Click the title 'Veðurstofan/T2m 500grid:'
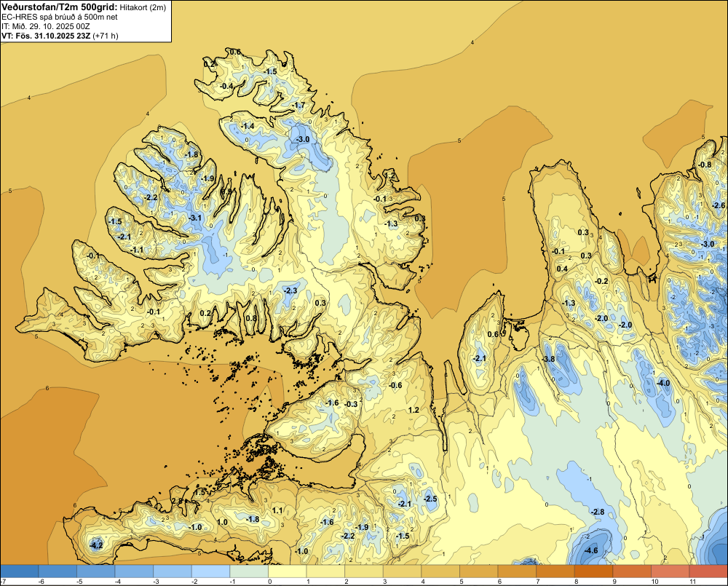 coord(59,7)
